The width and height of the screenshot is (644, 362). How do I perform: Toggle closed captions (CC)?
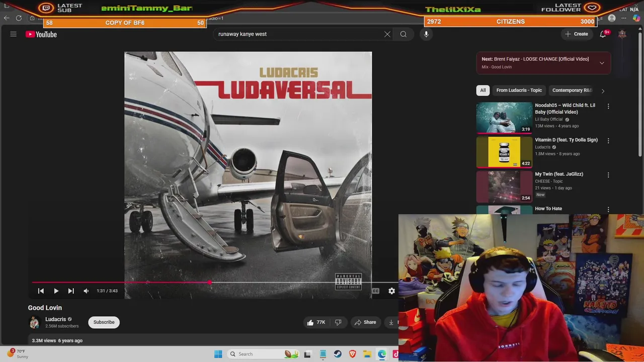pos(376,291)
